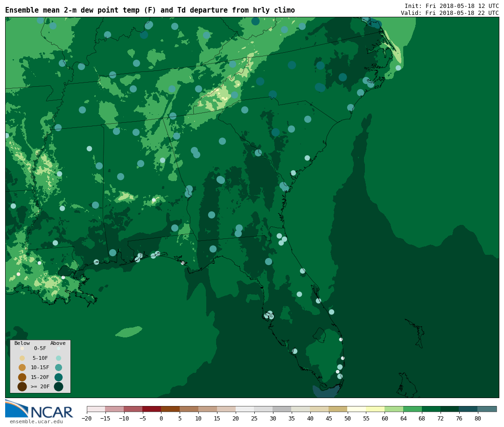
Task: Click the colorbar tick label '64'
Action: click(x=403, y=418)
